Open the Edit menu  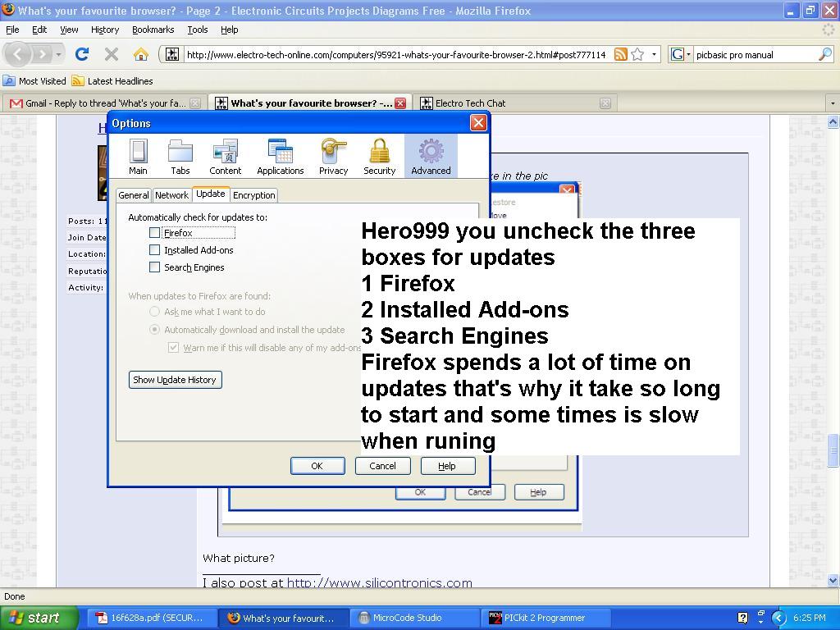(x=39, y=30)
